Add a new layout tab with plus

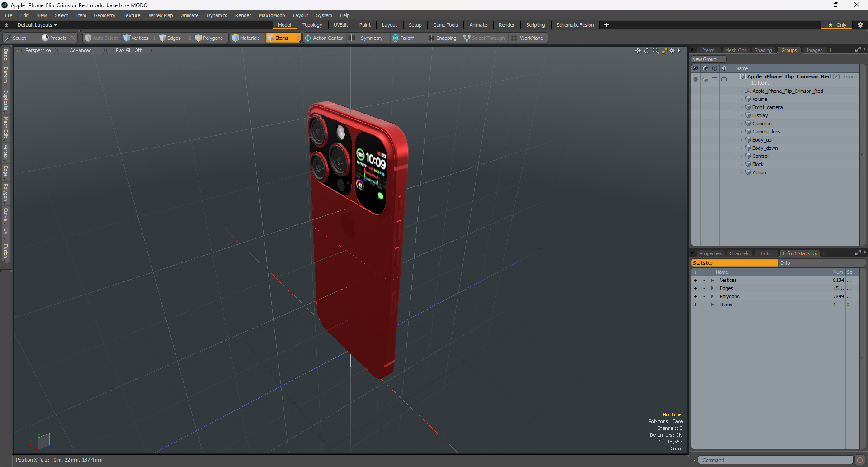coord(606,25)
